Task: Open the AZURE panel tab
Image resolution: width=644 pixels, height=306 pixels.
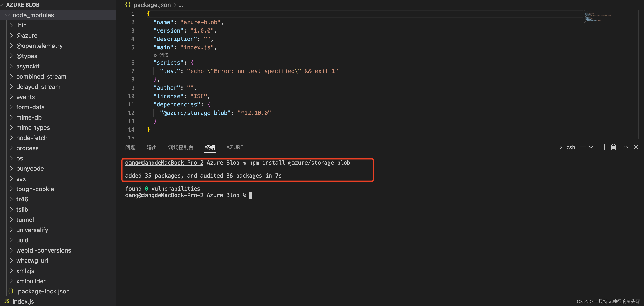Action: [x=234, y=147]
